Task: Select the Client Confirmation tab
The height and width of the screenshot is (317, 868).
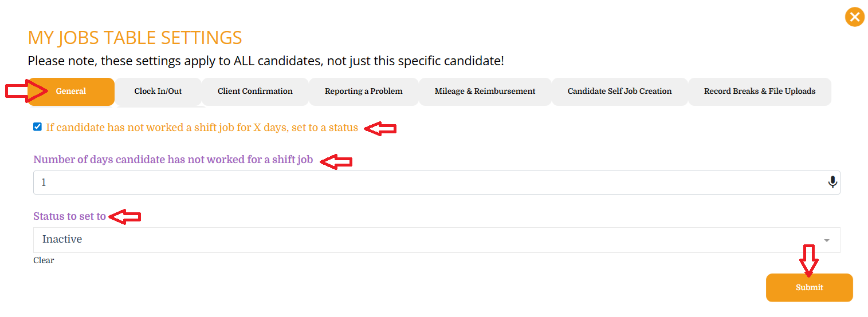Action: [x=255, y=92]
